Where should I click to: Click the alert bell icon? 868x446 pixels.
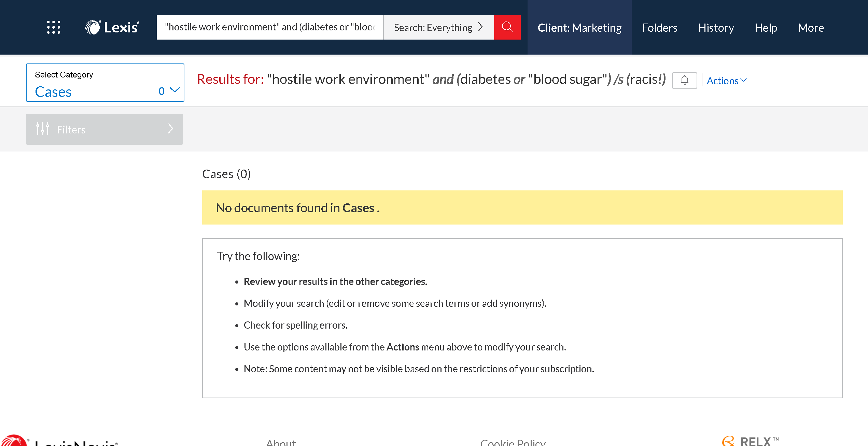click(684, 81)
